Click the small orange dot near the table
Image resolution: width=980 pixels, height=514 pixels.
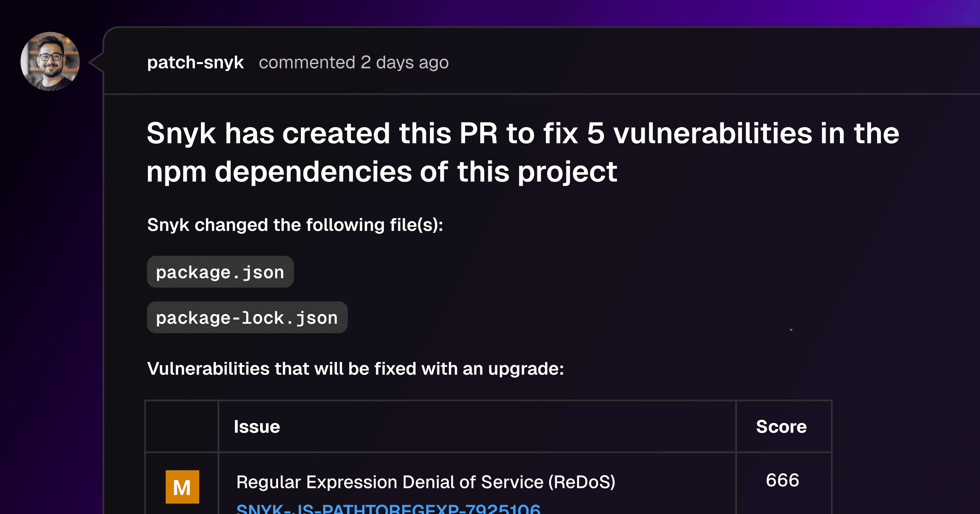tap(791, 330)
